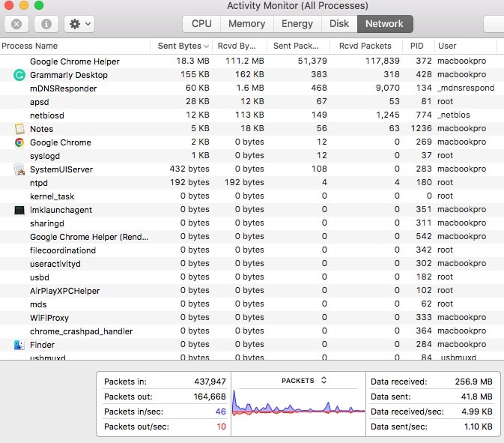Select the usbd process row
This screenshot has width=504, height=443.
click(x=252, y=277)
